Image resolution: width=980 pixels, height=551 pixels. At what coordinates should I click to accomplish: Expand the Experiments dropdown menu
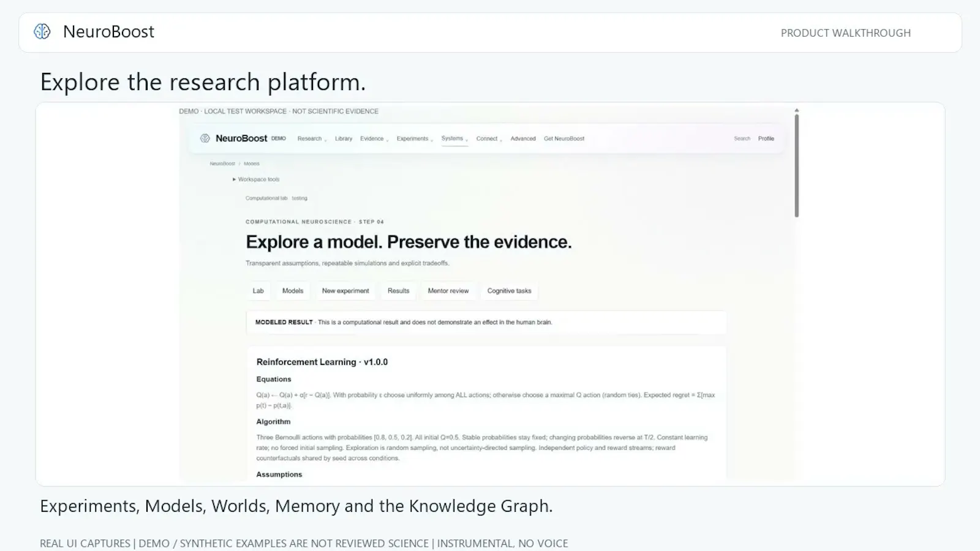(415, 139)
